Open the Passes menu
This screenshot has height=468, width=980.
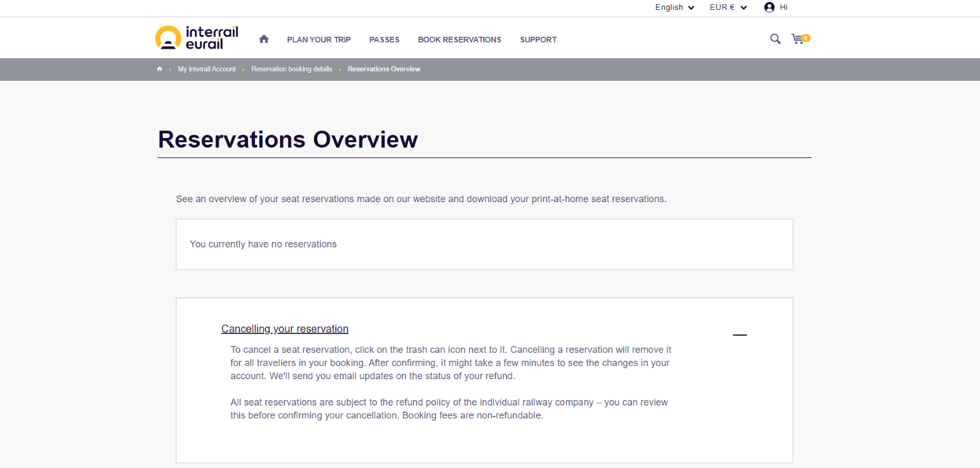(x=384, y=40)
